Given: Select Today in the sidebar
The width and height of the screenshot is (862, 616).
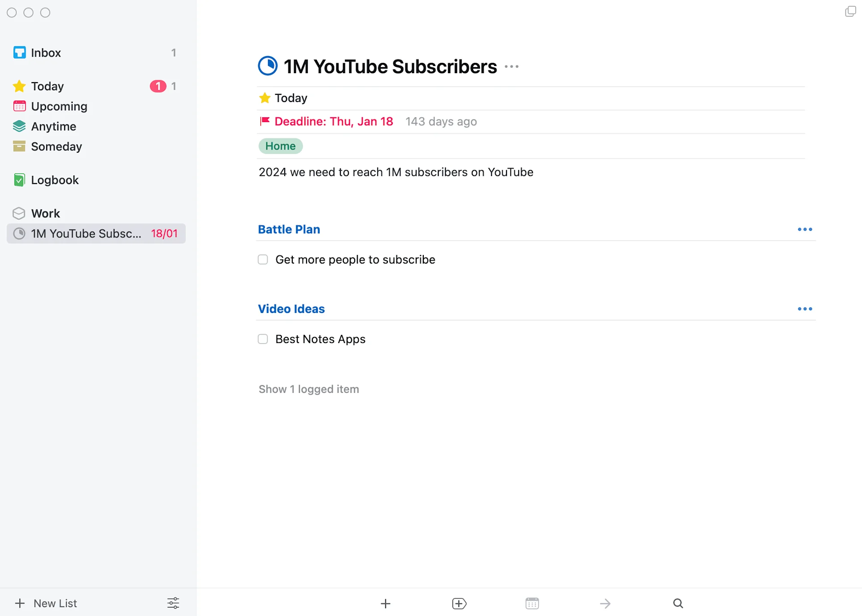Looking at the screenshot, I should point(47,86).
